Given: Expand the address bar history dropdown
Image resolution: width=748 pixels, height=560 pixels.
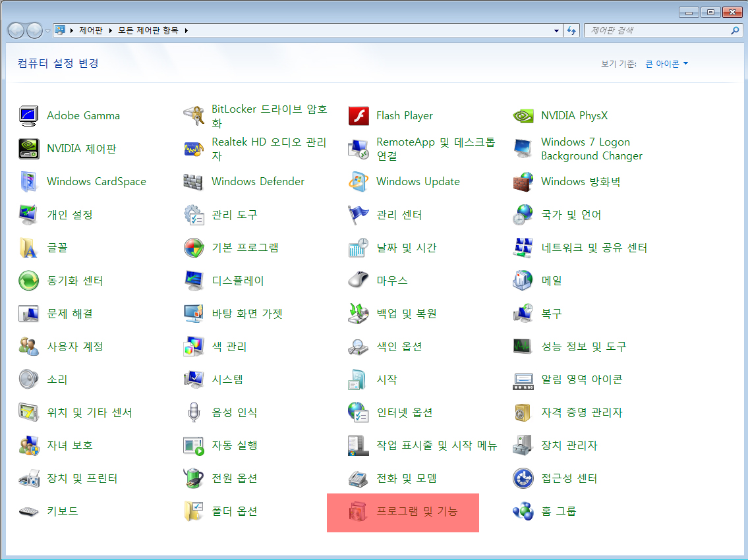Looking at the screenshot, I should (x=556, y=30).
